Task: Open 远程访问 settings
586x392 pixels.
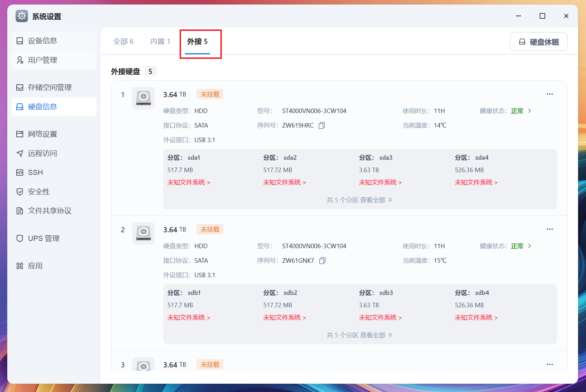Action: [54, 153]
